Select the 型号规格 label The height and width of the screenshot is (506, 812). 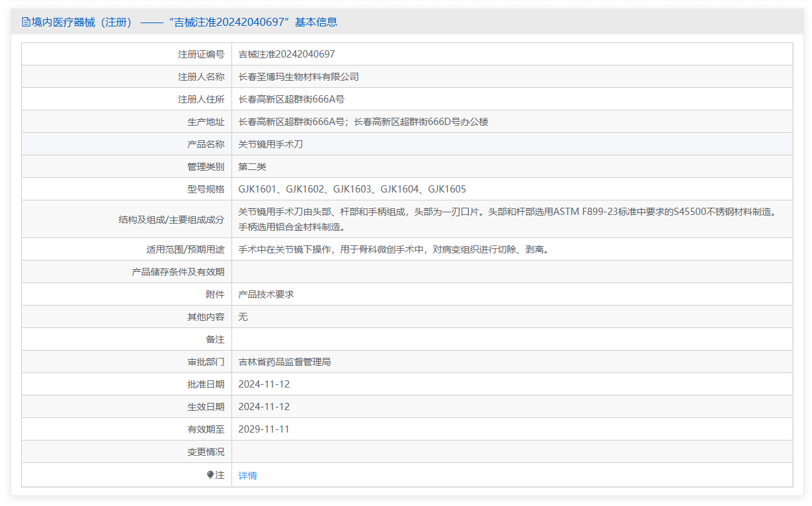coord(206,189)
